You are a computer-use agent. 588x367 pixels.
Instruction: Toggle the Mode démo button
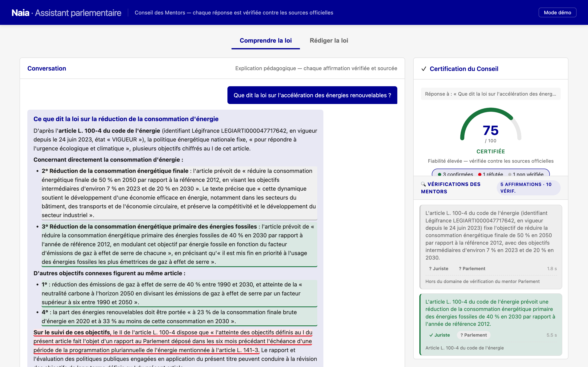(557, 12)
